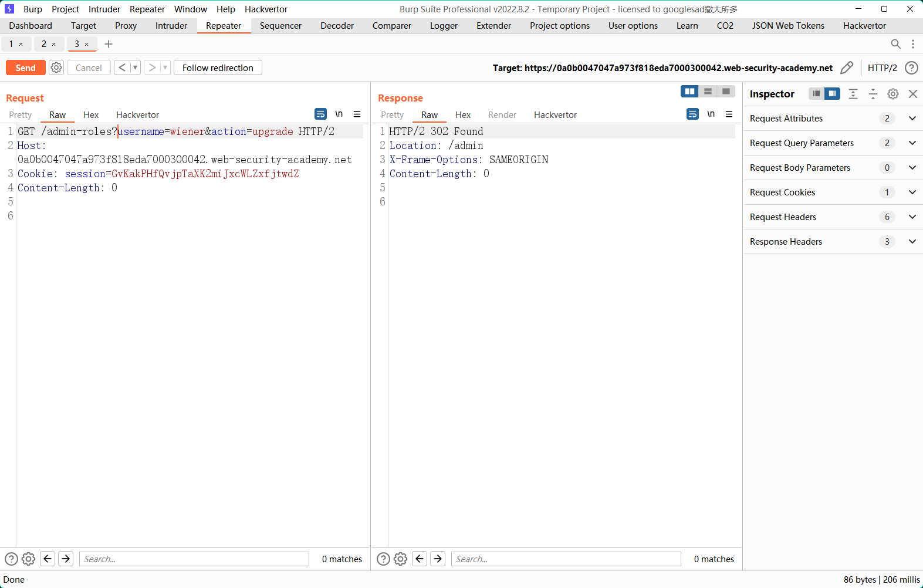
Task: Open request editor hamburger menu
Action: (x=357, y=114)
